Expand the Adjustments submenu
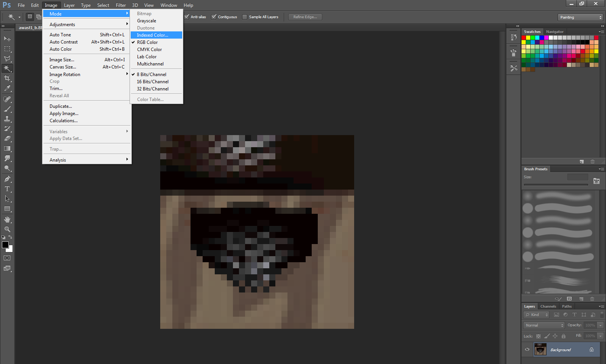This screenshot has width=606, height=364. 87,24
